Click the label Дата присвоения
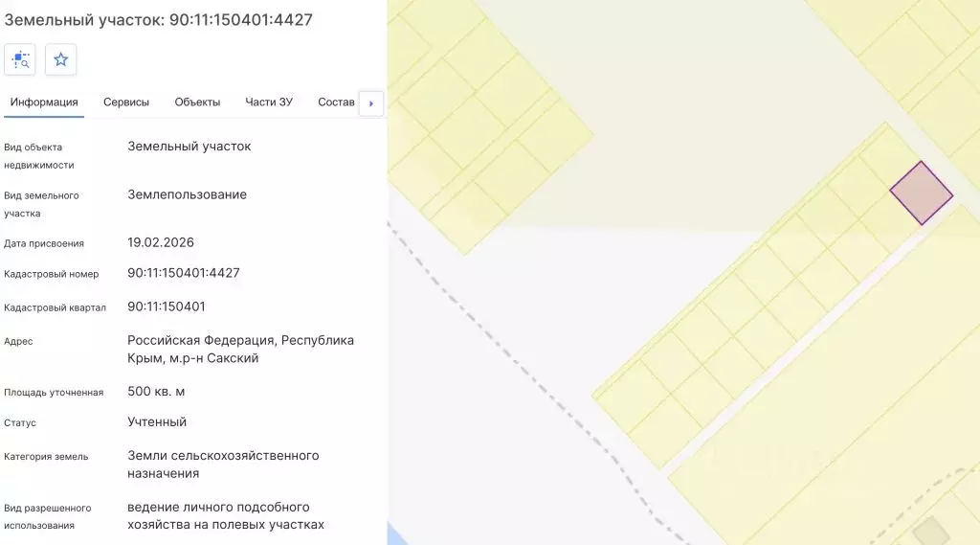980x545 pixels. pos(44,243)
